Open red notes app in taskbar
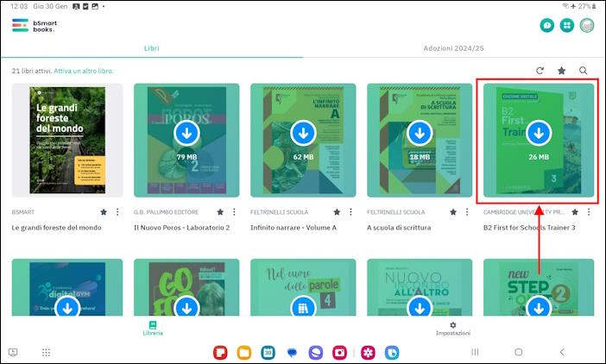The height and width of the screenshot is (364, 606). coord(220,353)
